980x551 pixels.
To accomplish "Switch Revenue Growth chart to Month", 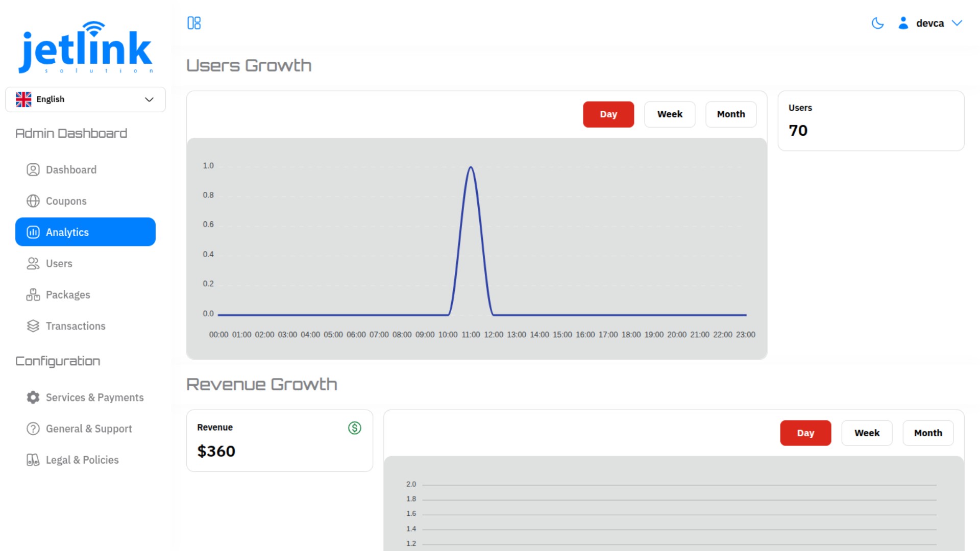I will [x=927, y=433].
